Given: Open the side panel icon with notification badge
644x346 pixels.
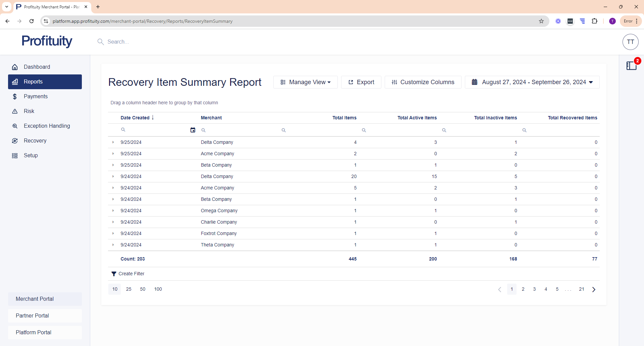Looking at the screenshot, I should click(x=631, y=66).
